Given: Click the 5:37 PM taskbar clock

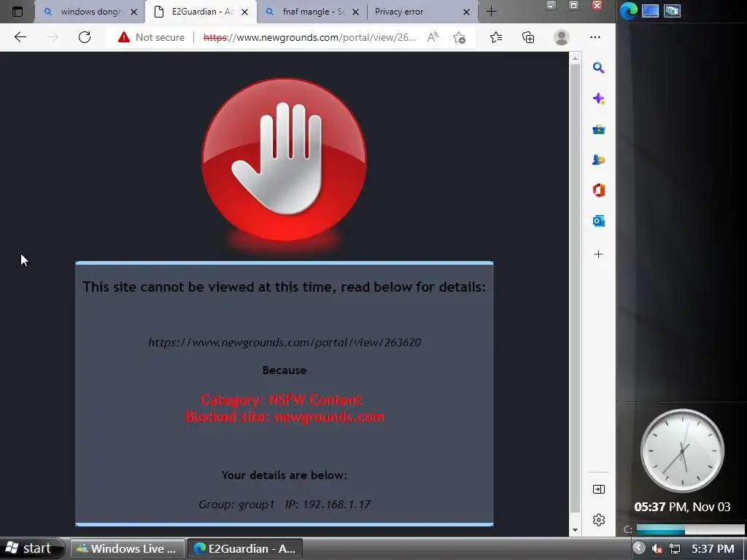Looking at the screenshot, I should [713, 549].
